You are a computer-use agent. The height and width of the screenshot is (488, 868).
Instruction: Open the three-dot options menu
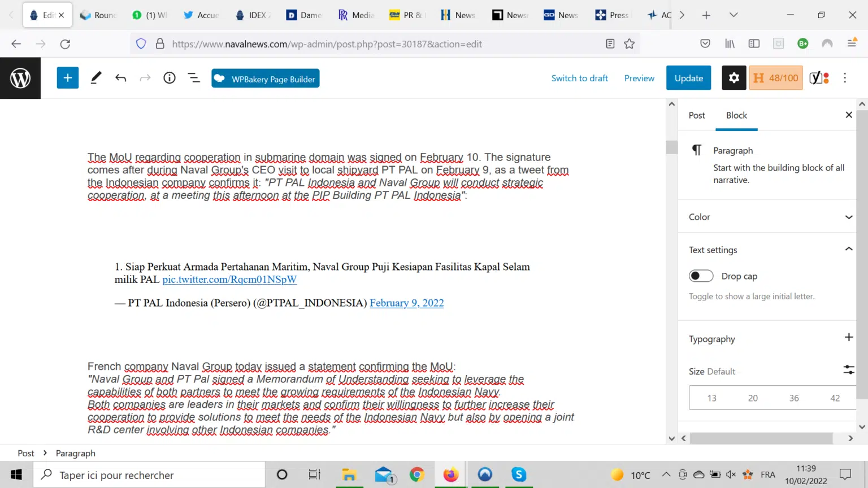[x=845, y=78]
